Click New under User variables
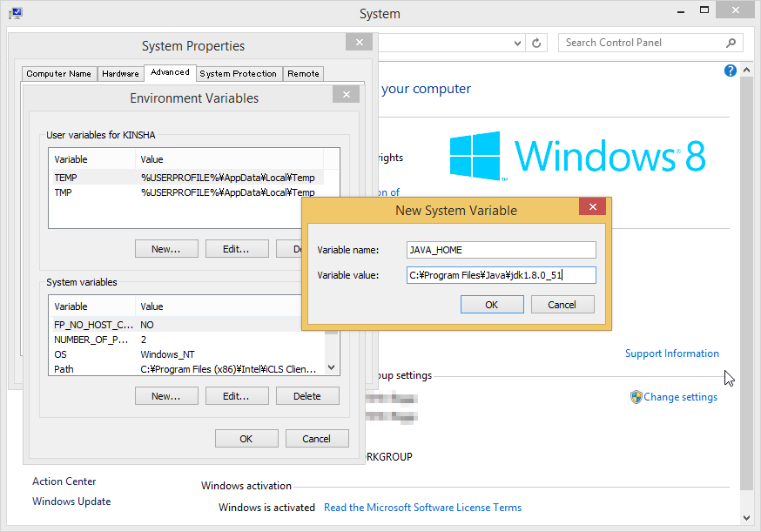 click(166, 249)
